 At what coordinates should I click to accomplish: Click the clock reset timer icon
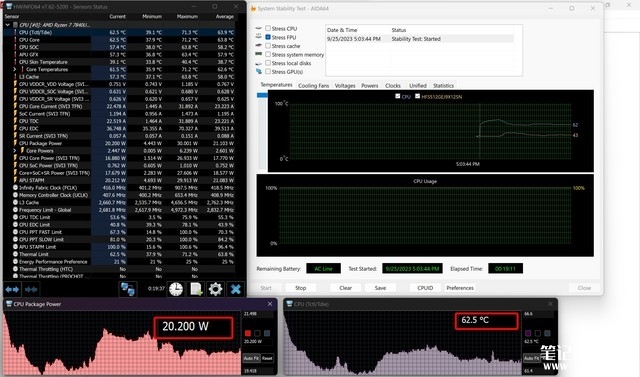[x=176, y=289]
